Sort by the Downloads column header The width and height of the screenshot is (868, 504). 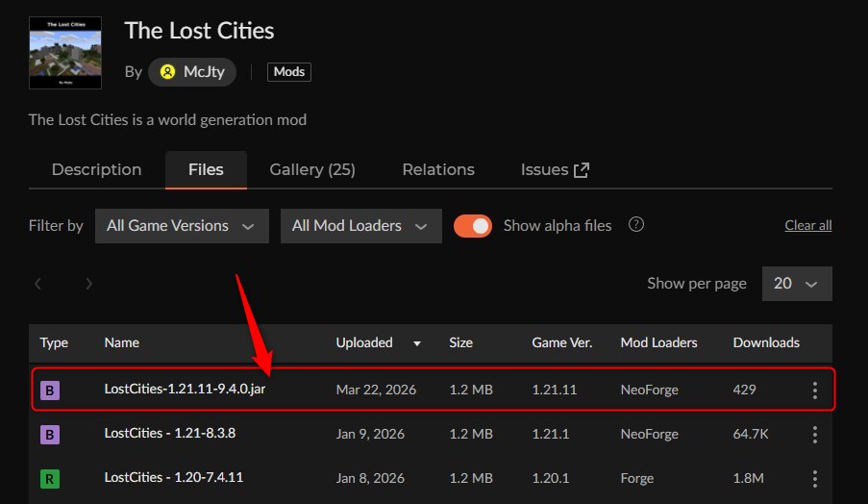[766, 342]
